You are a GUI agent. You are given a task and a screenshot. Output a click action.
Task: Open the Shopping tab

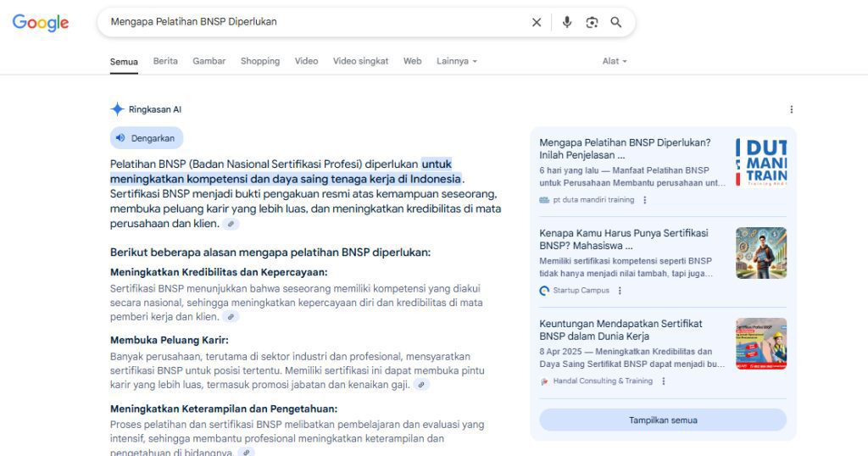[x=260, y=61]
